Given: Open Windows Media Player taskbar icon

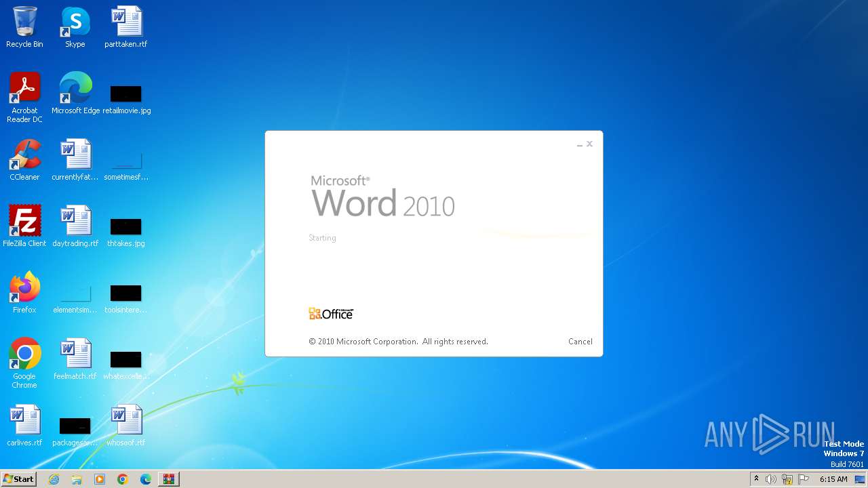Looking at the screenshot, I should click(x=100, y=479).
